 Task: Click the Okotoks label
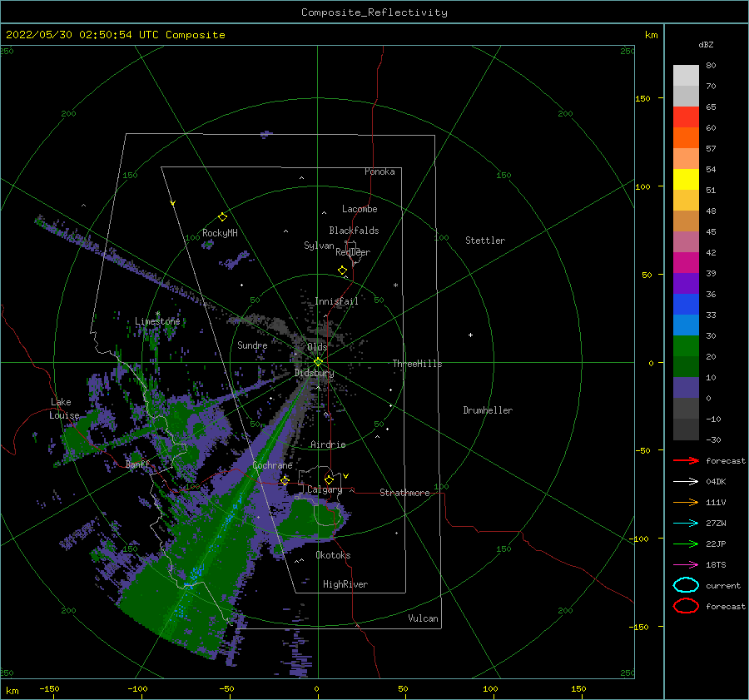coord(333,555)
